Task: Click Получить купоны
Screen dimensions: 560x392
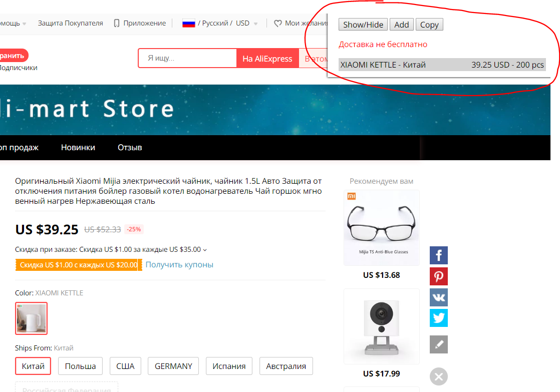Action: pyautogui.click(x=179, y=264)
